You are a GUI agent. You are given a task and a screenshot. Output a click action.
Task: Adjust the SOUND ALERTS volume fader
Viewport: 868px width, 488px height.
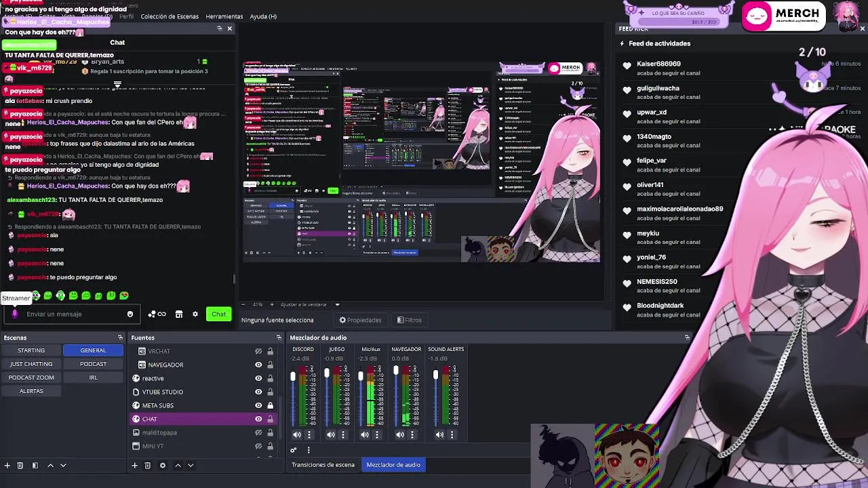(436, 375)
